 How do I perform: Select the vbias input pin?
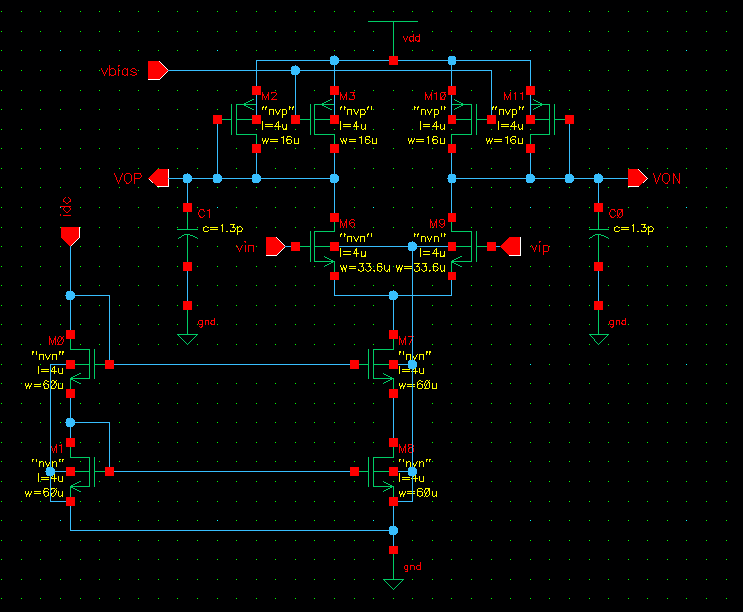coord(158,70)
